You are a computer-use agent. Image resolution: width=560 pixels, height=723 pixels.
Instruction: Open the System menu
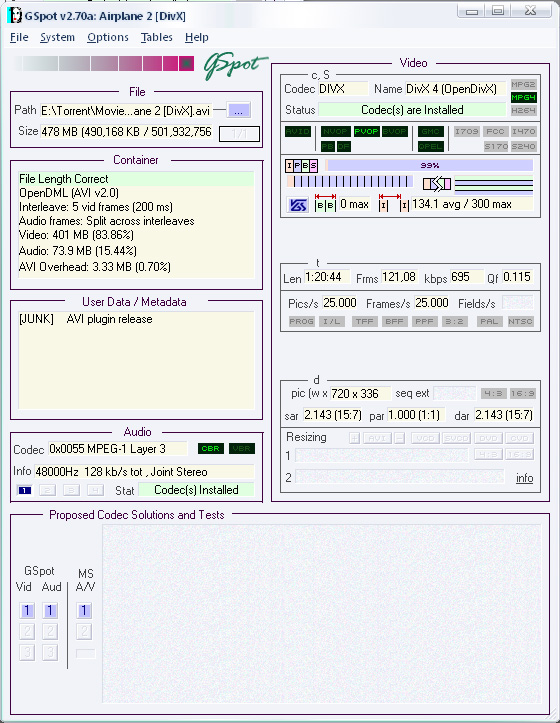57,37
